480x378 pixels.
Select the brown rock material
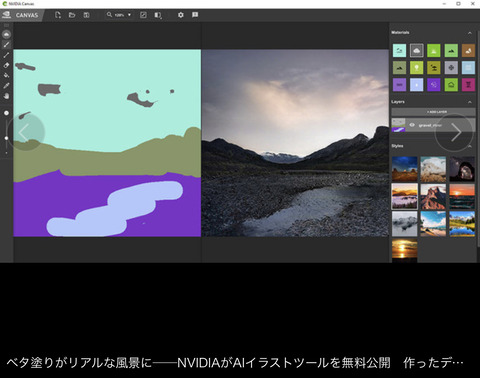click(x=468, y=51)
